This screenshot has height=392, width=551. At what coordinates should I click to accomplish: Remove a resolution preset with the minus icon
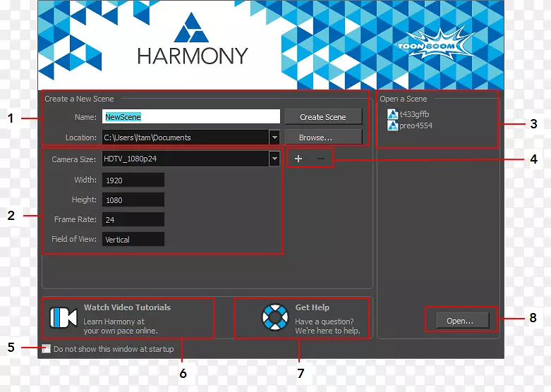(321, 159)
